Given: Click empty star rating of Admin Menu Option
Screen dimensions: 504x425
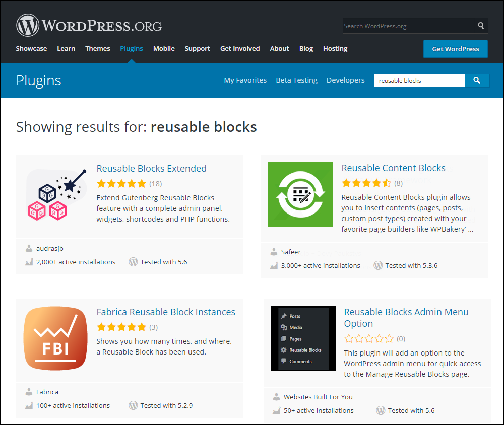Looking at the screenshot, I should 369,339.
